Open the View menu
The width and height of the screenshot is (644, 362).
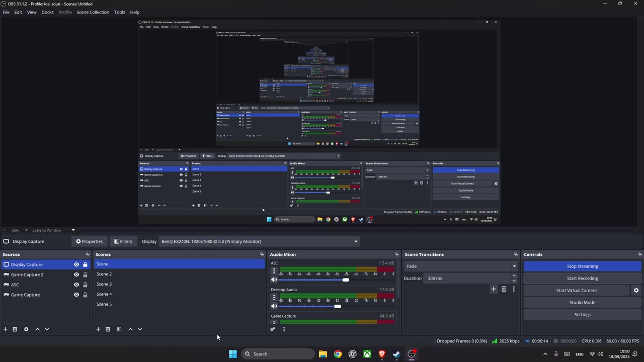32,12
